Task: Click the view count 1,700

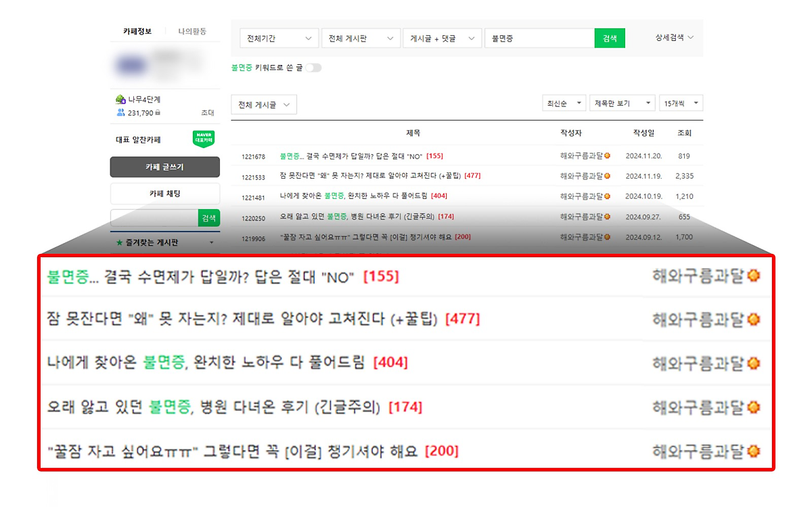Action: (684, 237)
